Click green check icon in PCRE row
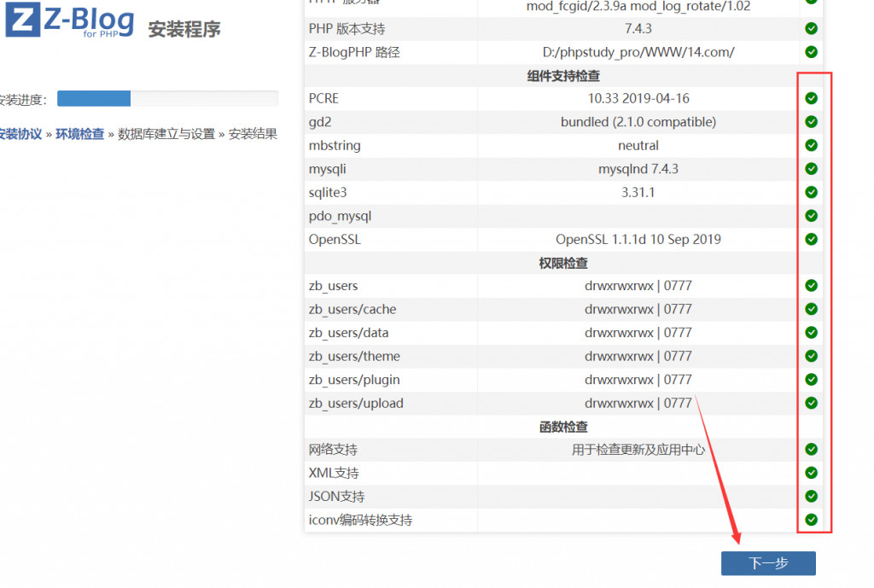The image size is (874, 588). (x=811, y=98)
